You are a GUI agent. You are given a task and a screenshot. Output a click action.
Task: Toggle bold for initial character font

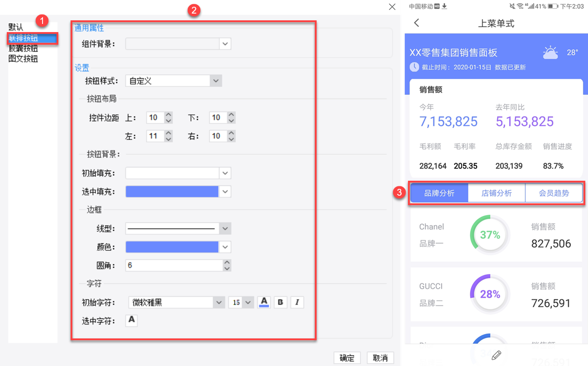(x=280, y=302)
